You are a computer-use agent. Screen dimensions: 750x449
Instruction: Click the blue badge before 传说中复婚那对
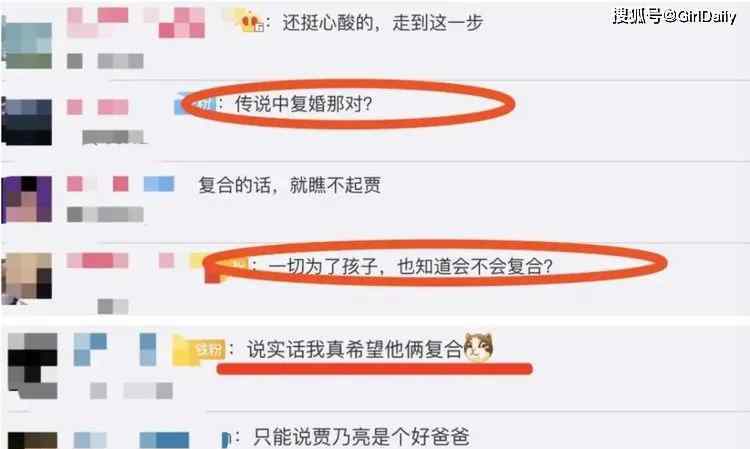tap(195, 104)
